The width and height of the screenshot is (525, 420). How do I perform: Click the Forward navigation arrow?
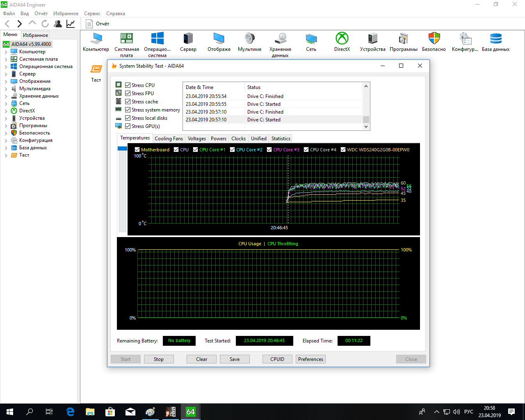point(19,24)
